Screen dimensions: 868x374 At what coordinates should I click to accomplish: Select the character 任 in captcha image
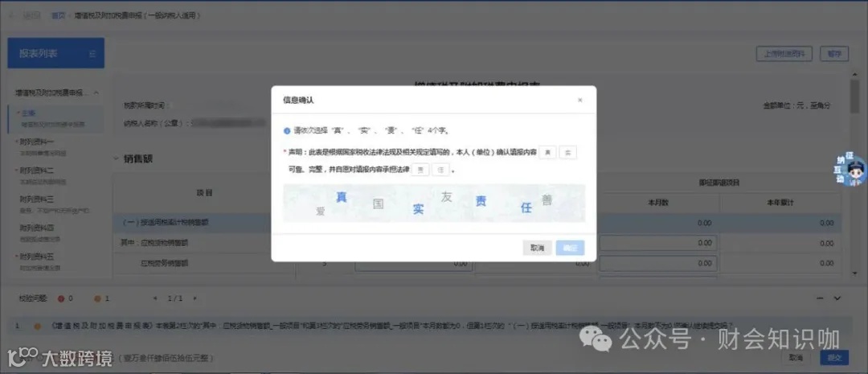(526, 208)
